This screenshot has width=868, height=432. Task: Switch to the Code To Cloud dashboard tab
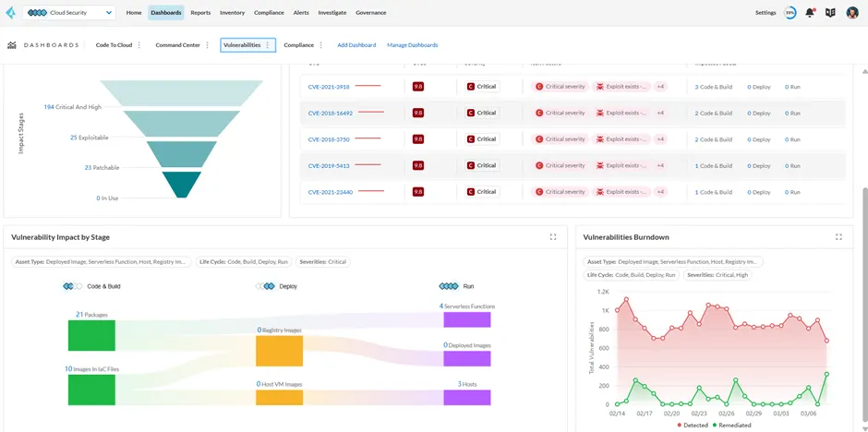coord(114,45)
